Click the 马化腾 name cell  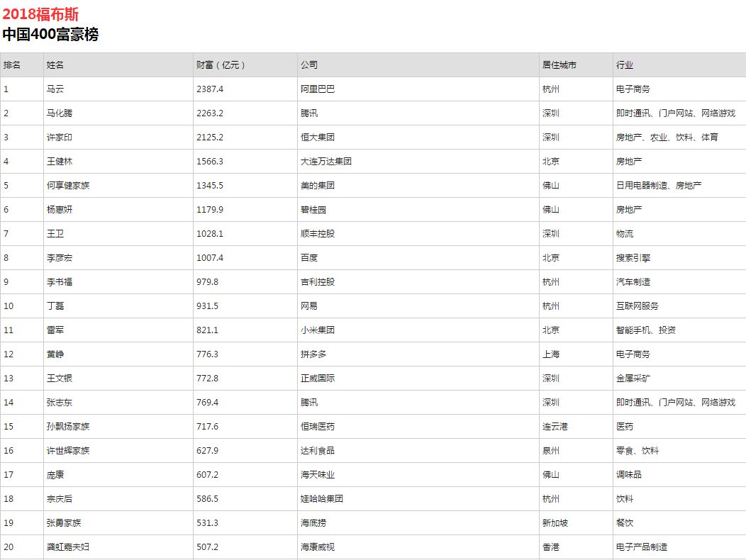pos(60,113)
